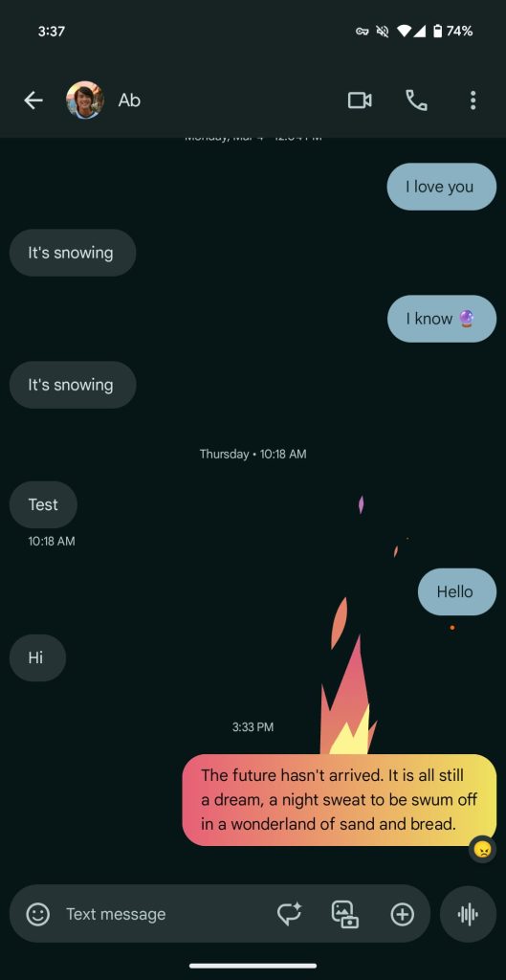
Task: Tap the angry emoji reaction badge
Action: [x=482, y=850]
